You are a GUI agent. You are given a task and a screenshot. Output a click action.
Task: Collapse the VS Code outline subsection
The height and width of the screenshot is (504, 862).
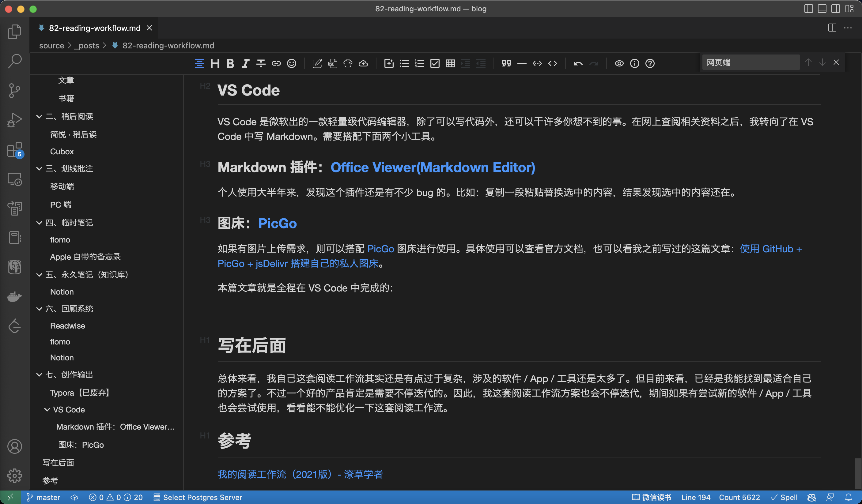[x=47, y=410]
